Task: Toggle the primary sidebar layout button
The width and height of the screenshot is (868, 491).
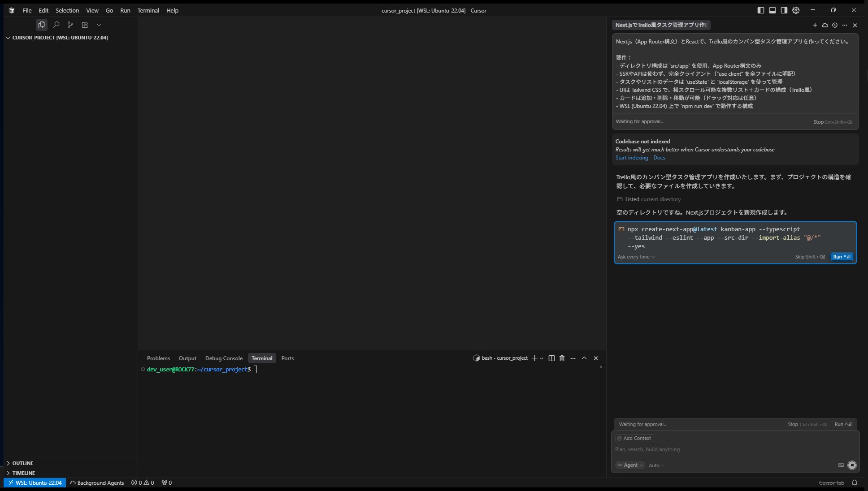Action: click(761, 10)
